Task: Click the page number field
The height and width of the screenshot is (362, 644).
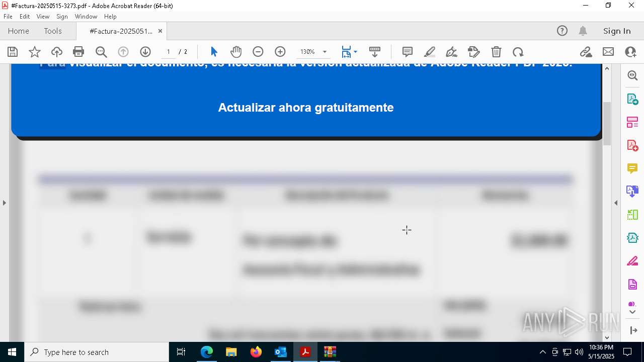Action: click(169, 52)
